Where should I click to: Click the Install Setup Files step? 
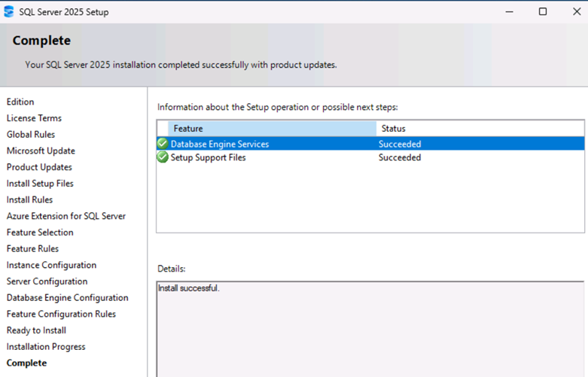pos(40,184)
